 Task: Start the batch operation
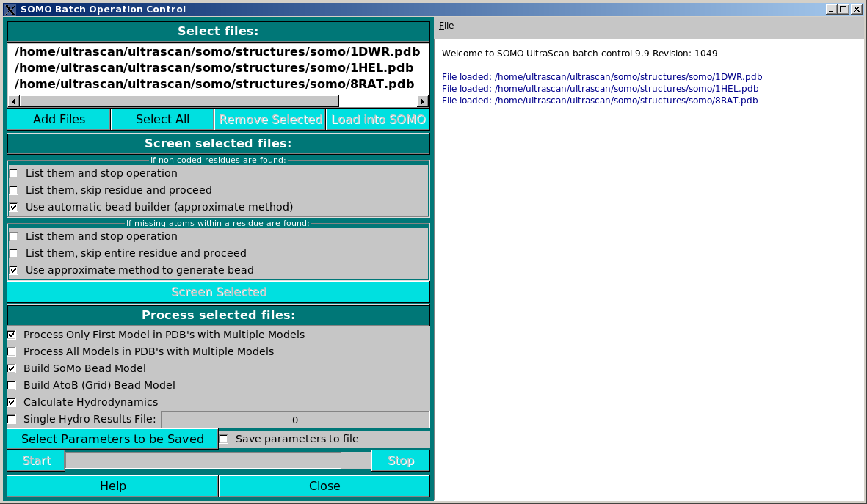click(x=35, y=460)
